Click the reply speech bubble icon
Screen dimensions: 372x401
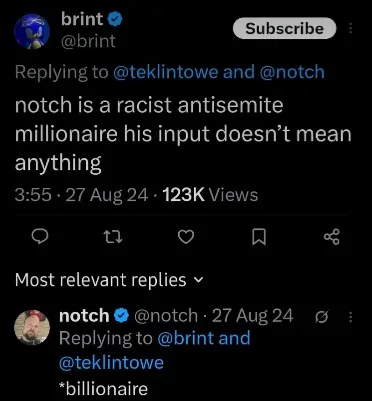pyautogui.click(x=40, y=237)
